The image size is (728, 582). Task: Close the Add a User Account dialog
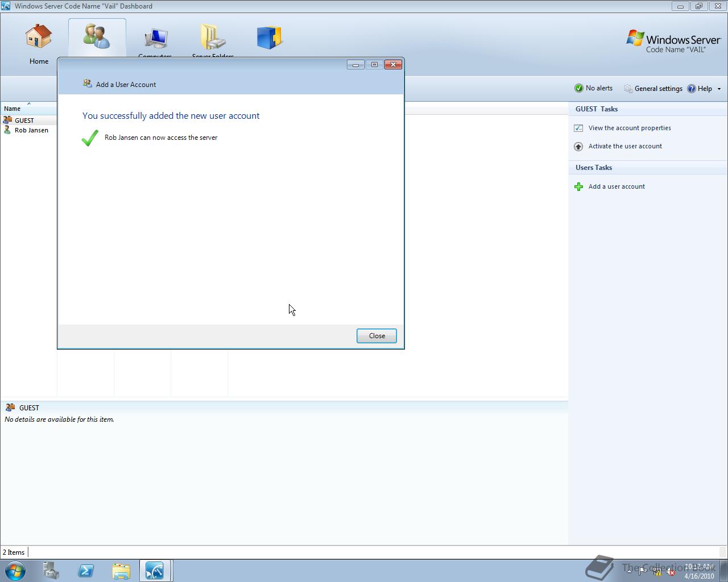point(377,336)
